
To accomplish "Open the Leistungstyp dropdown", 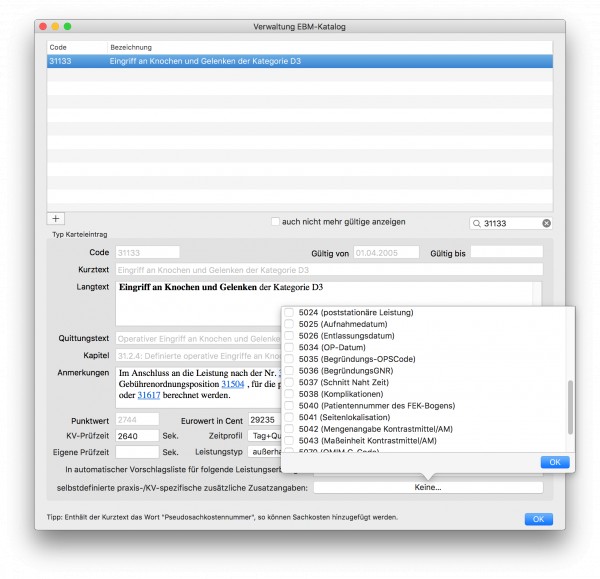I will (264, 452).
